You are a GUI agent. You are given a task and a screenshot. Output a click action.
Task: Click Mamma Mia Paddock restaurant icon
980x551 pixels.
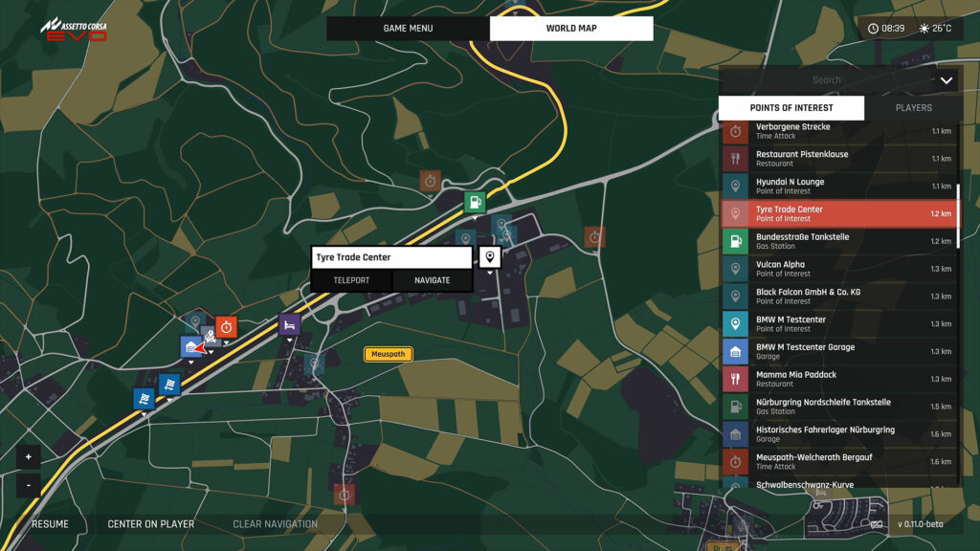(x=735, y=379)
